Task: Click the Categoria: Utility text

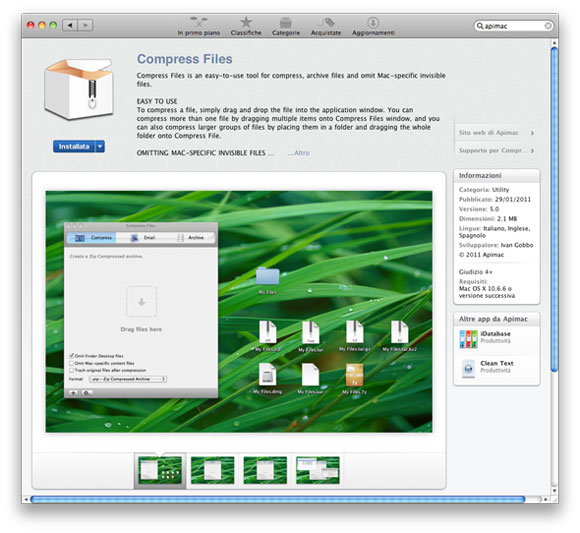Action: tap(484, 190)
